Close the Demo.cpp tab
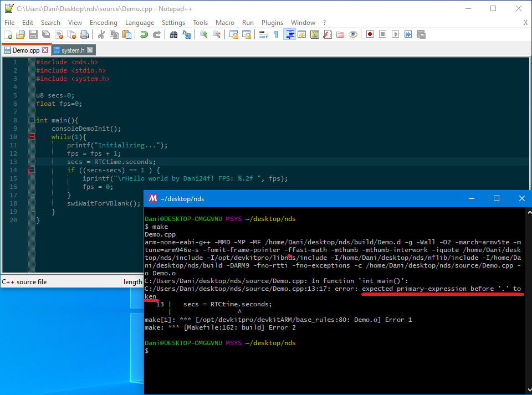This screenshot has width=532, height=395. pyautogui.click(x=45, y=50)
